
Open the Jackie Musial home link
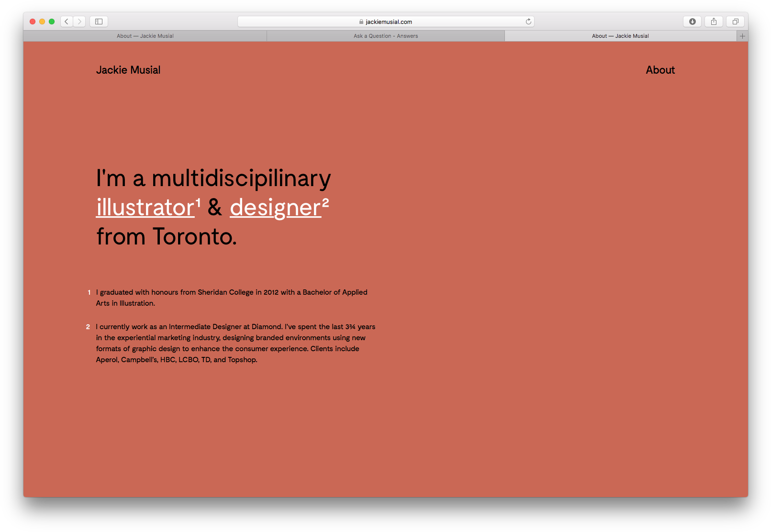point(128,70)
